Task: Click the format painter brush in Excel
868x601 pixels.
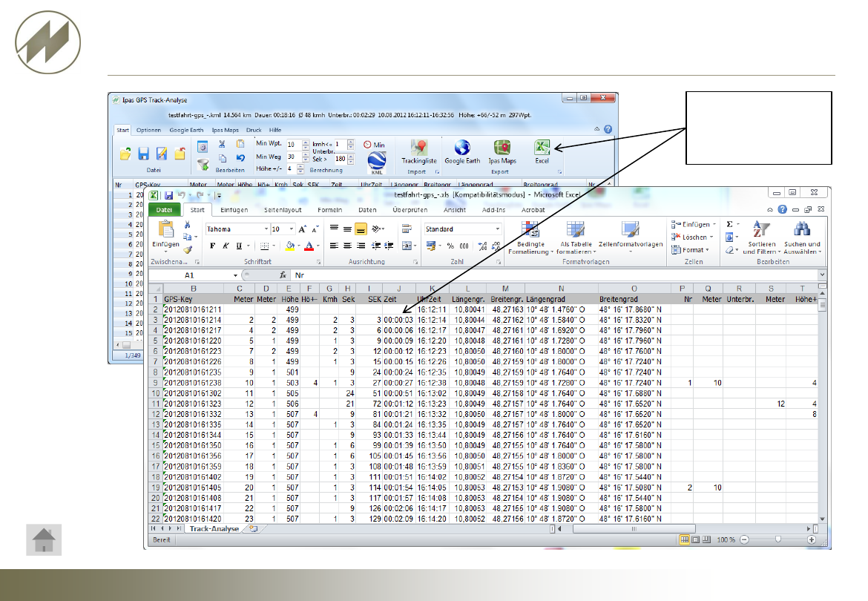Action: [188, 249]
